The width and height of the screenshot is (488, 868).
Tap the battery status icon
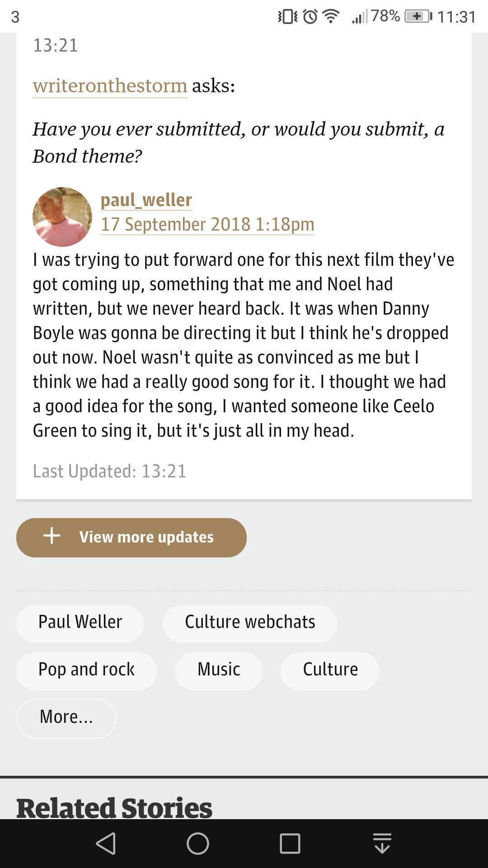tap(418, 17)
